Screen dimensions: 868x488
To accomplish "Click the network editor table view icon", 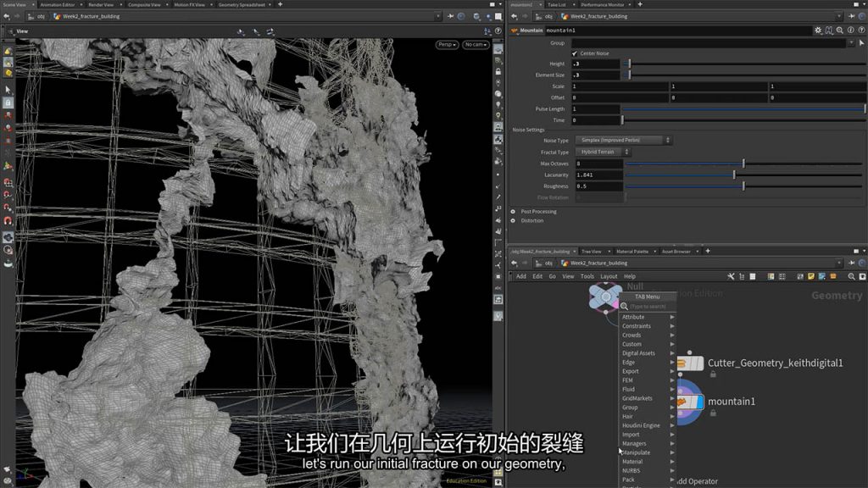I will pyautogui.click(x=771, y=276).
